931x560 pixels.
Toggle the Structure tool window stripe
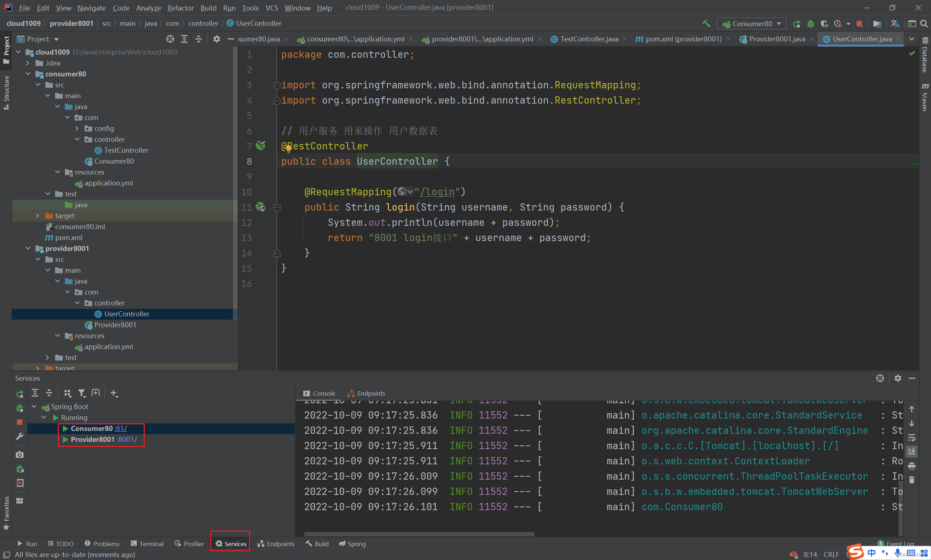pyautogui.click(x=6, y=92)
